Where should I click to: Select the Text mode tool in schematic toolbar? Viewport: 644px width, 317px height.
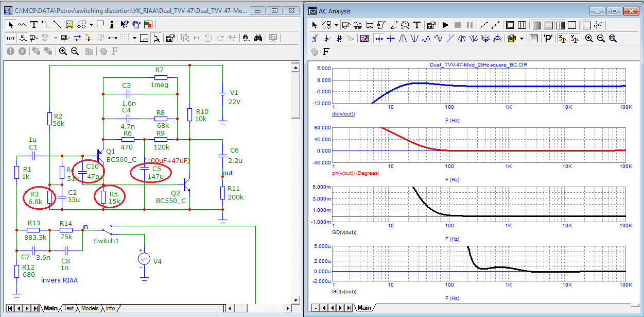tap(33, 24)
